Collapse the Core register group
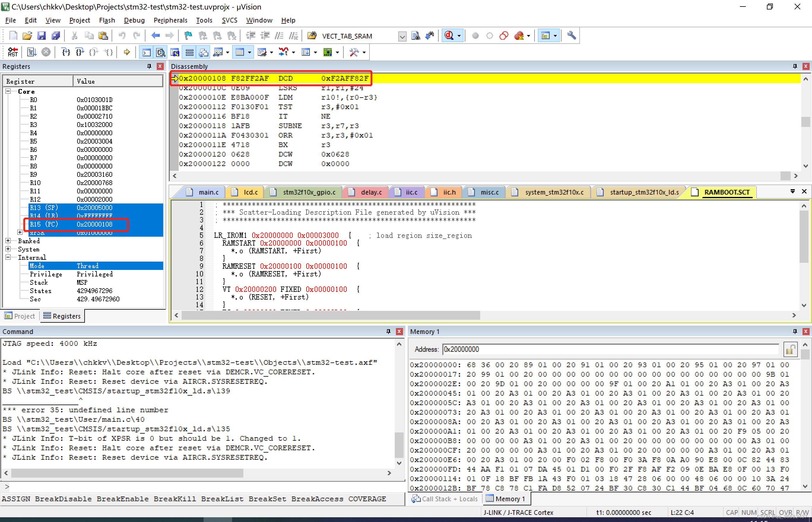The width and height of the screenshot is (812, 522). point(8,91)
